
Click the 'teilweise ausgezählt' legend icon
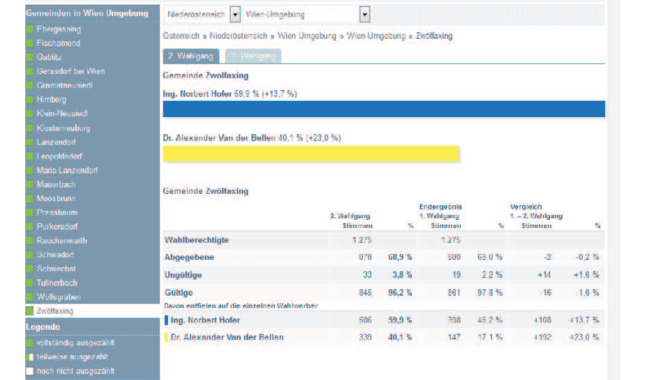point(29,357)
